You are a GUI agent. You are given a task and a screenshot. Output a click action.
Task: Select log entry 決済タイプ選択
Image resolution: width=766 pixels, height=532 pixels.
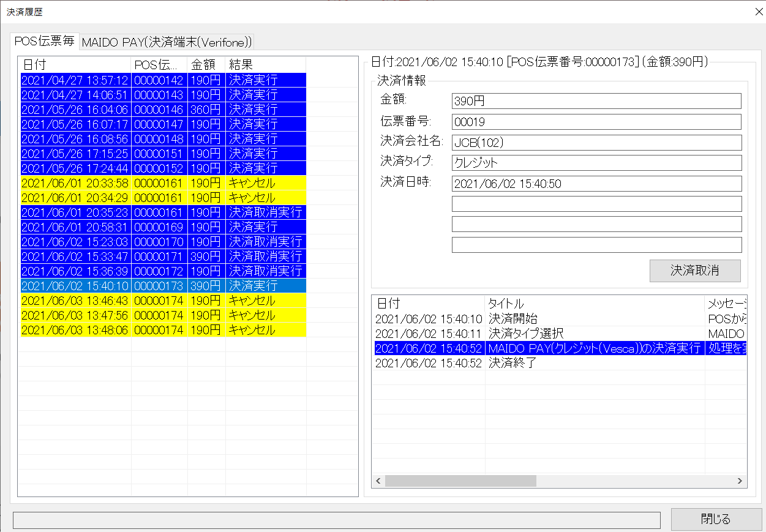coord(560,334)
